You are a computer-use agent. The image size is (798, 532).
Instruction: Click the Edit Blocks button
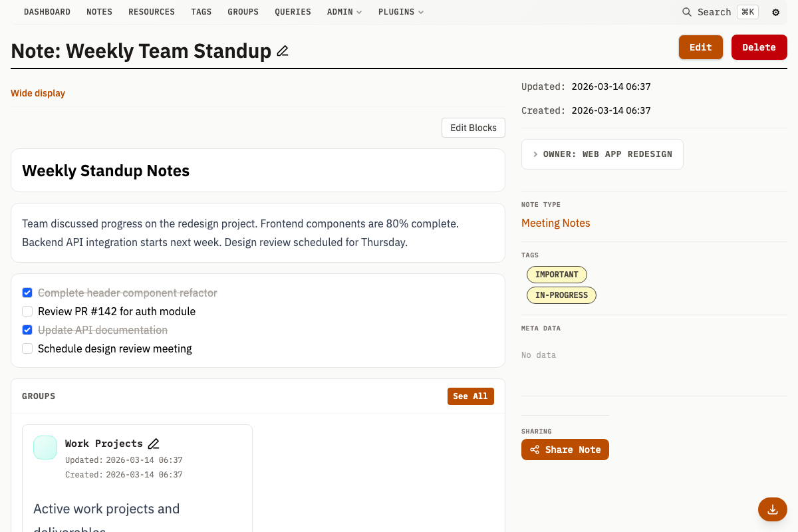coord(473,128)
